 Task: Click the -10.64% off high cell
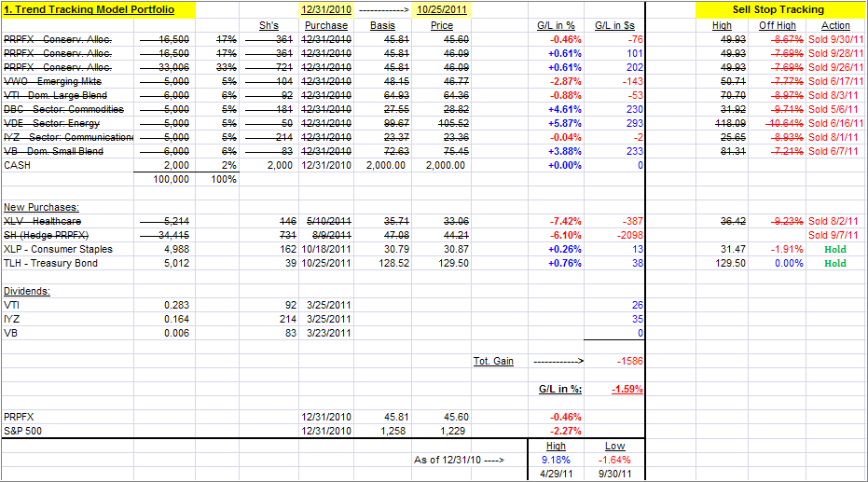click(x=784, y=123)
